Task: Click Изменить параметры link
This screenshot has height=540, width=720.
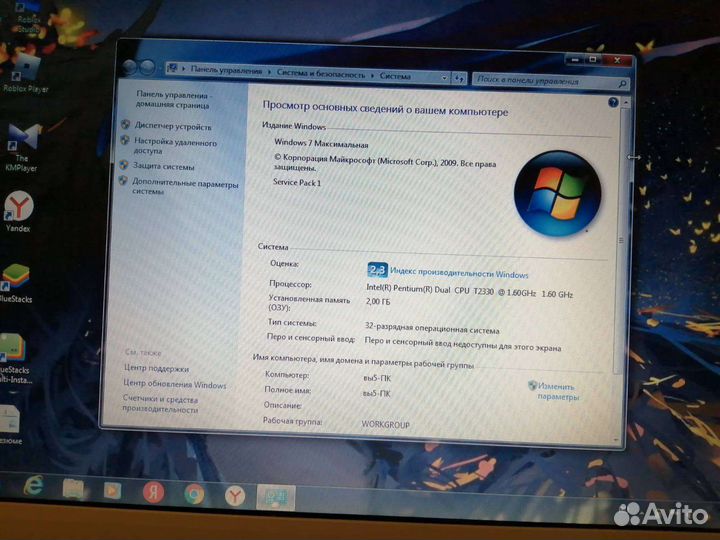Action: [x=557, y=391]
